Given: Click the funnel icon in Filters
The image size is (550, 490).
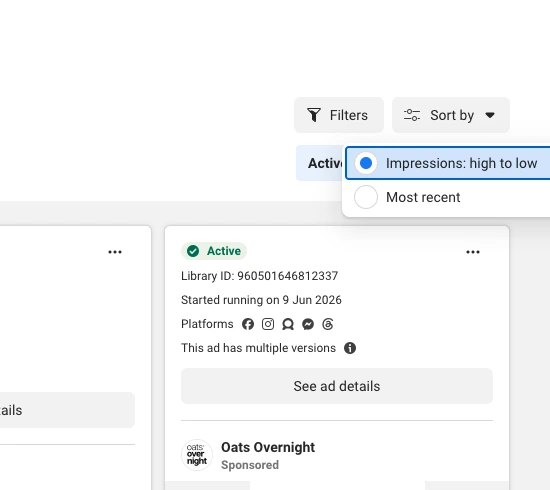Looking at the screenshot, I should pyautogui.click(x=314, y=115).
